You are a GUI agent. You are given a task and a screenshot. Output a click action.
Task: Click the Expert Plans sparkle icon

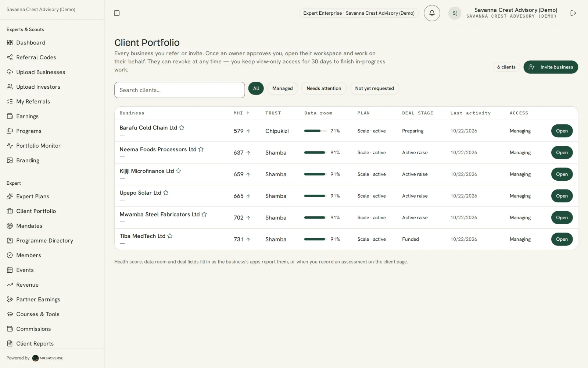(10, 197)
